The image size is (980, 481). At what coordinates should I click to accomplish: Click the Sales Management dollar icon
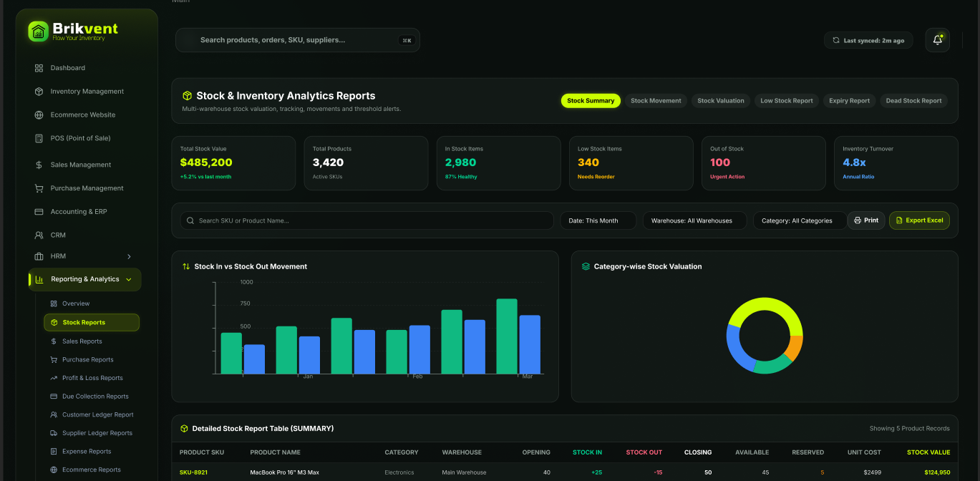coord(39,165)
